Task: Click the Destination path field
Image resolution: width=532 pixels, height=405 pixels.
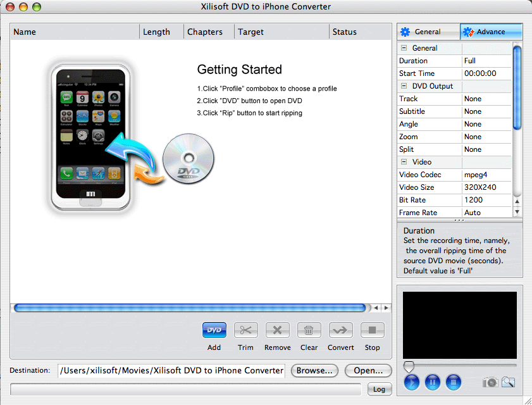Action: (x=171, y=370)
